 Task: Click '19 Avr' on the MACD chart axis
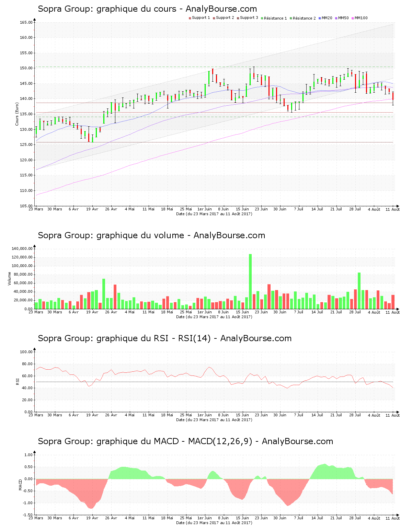tap(92, 518)
